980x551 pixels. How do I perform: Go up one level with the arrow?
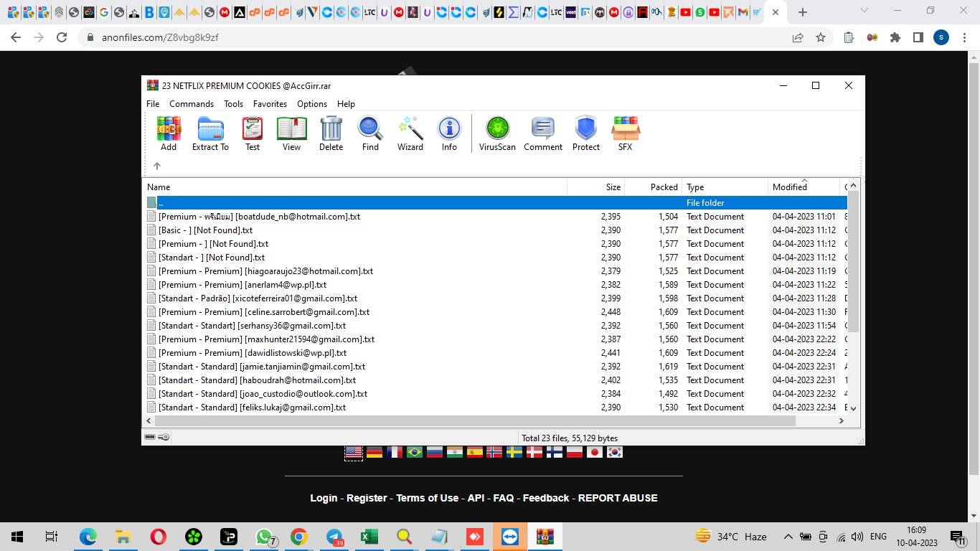point(156,166)
